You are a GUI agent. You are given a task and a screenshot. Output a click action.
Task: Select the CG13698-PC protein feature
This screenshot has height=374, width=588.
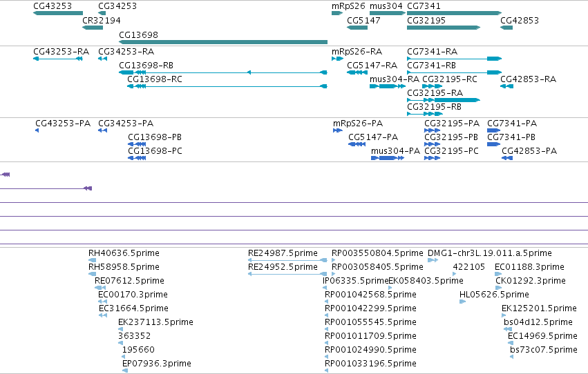tap(137, 158)
